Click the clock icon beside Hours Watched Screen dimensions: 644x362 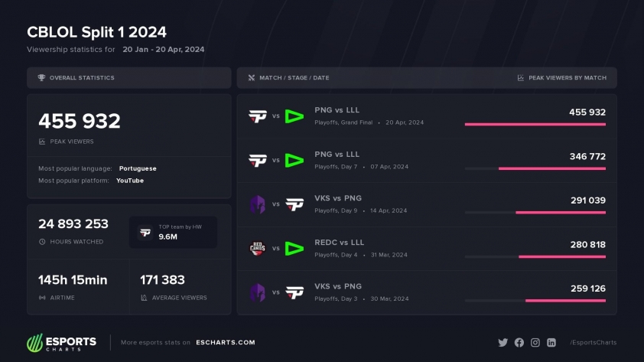42,242
